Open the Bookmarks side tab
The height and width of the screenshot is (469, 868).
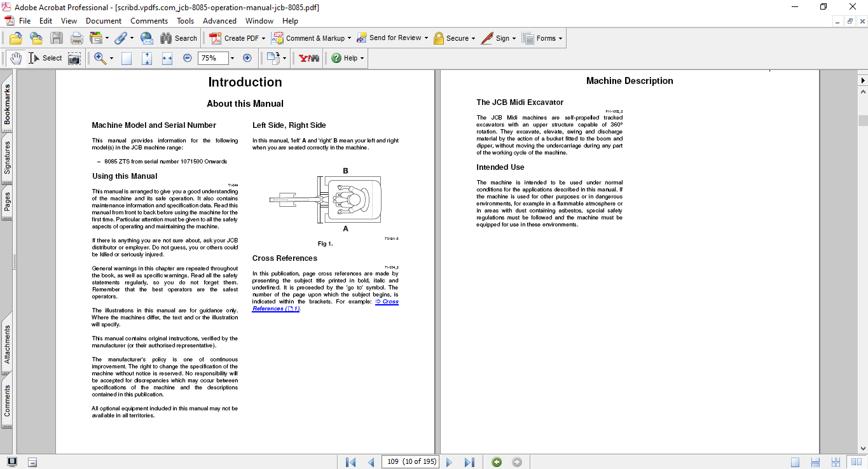[x=7, y=106]
